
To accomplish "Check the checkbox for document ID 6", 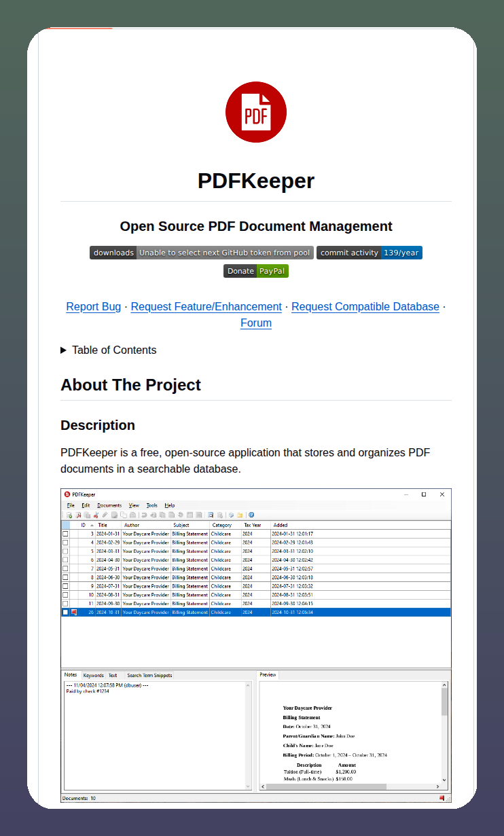I will 66,560.
